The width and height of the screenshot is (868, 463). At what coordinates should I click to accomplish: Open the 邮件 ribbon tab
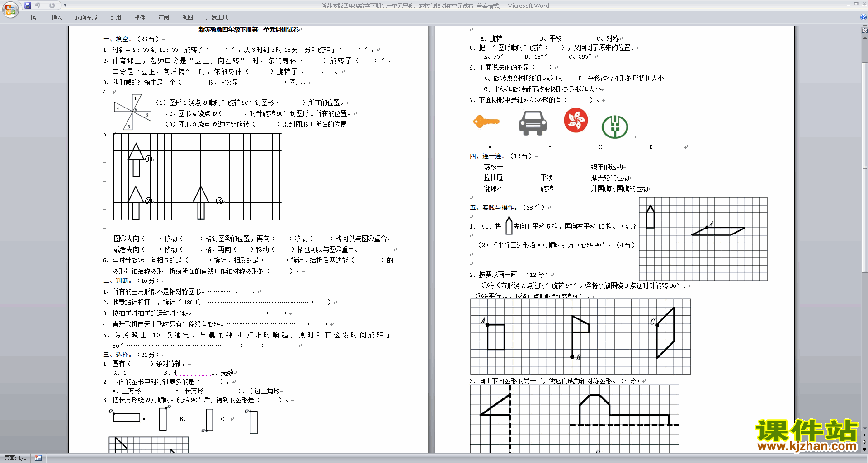140,17
